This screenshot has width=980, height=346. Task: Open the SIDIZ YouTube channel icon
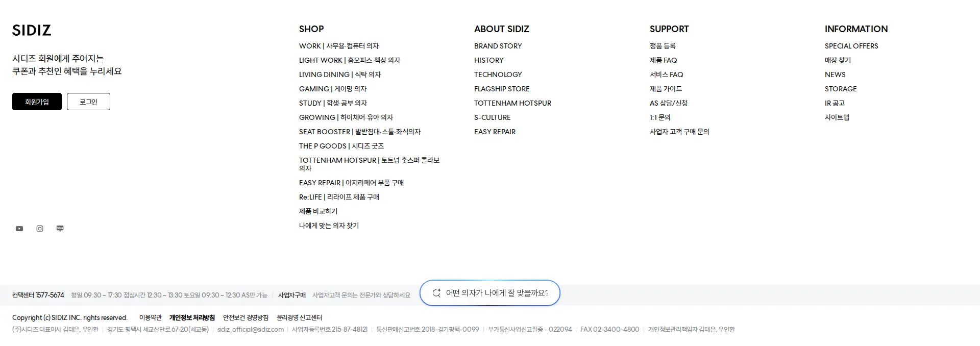[19, 229]
